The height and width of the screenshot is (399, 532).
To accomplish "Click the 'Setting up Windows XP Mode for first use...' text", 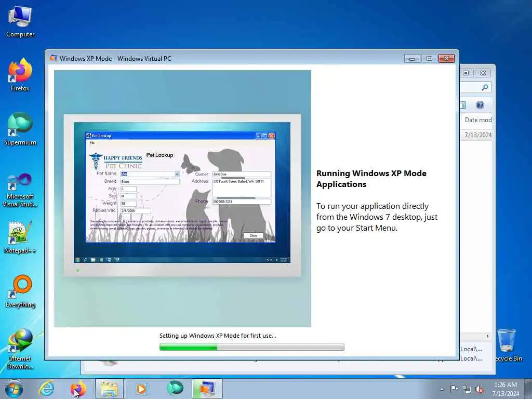I will [218, 336].
